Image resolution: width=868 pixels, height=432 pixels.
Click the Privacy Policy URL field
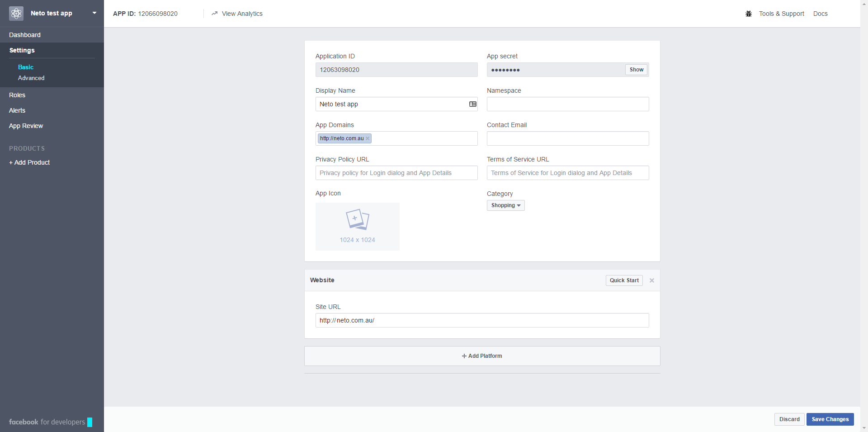(396, 173)
